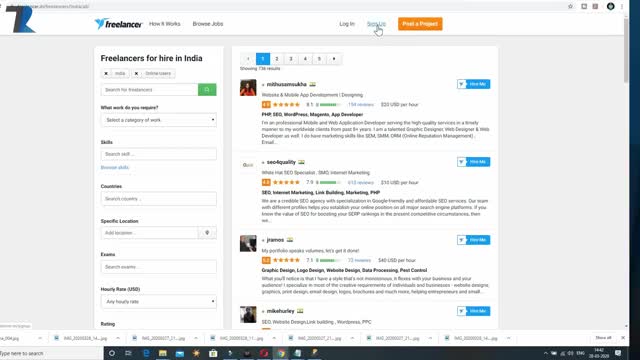
Task: Click the Sign Up link
Action: pos(376,24)
